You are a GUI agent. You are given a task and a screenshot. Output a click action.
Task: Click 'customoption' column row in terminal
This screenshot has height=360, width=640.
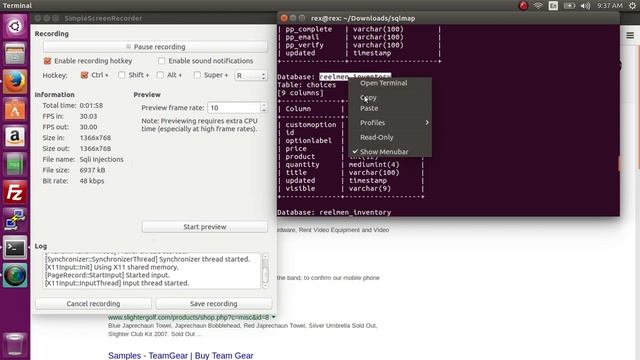coord(311,124)
